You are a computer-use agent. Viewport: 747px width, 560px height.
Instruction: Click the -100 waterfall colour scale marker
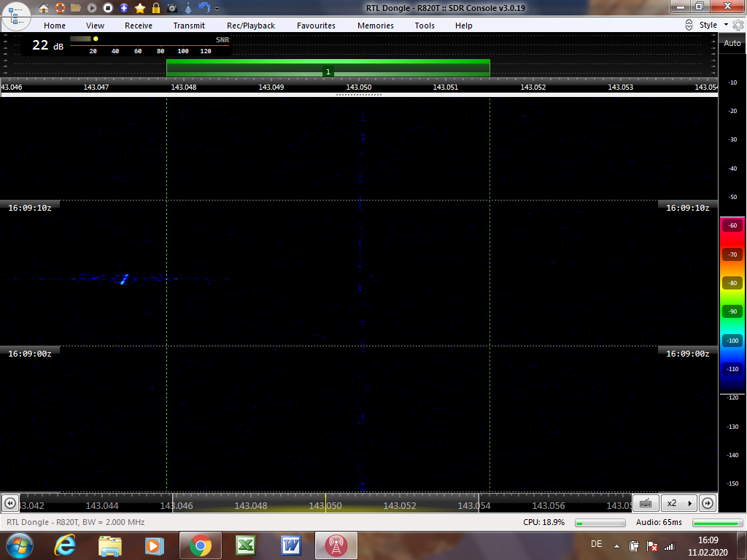732,341
